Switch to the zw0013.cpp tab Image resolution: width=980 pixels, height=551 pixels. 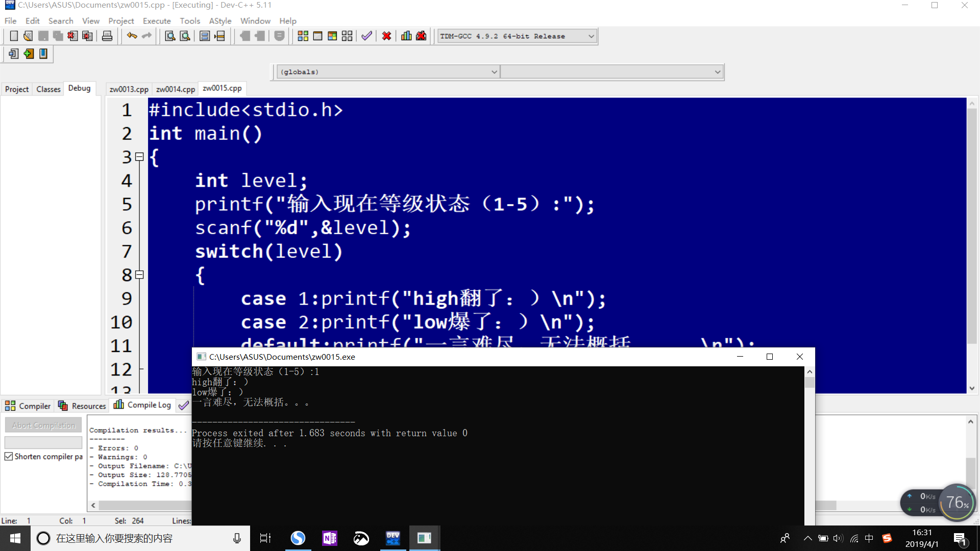(x=129, y=89)
